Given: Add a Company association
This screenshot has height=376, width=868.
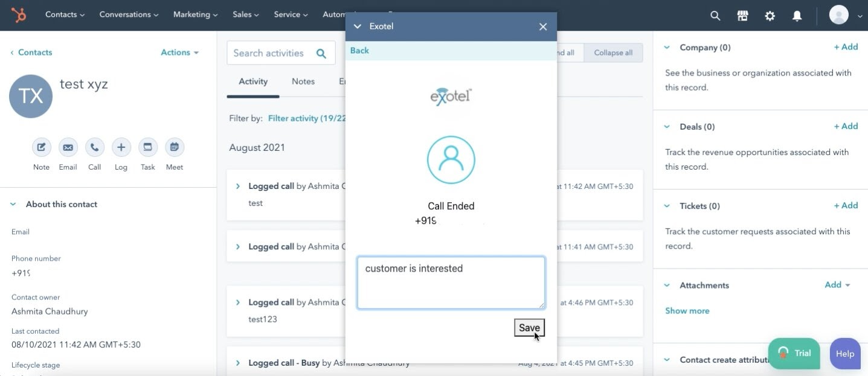Looking at the screenshot, I should pyautogui.click(x=846, y=47).
